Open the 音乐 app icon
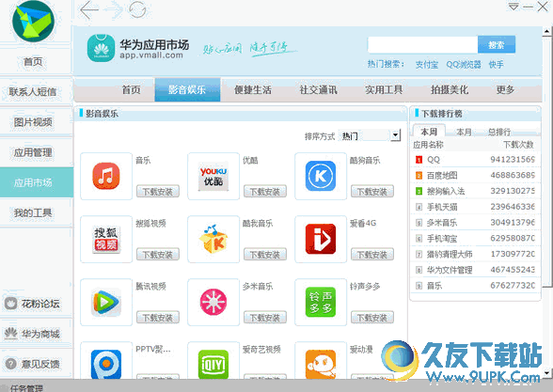 point(106,176)
